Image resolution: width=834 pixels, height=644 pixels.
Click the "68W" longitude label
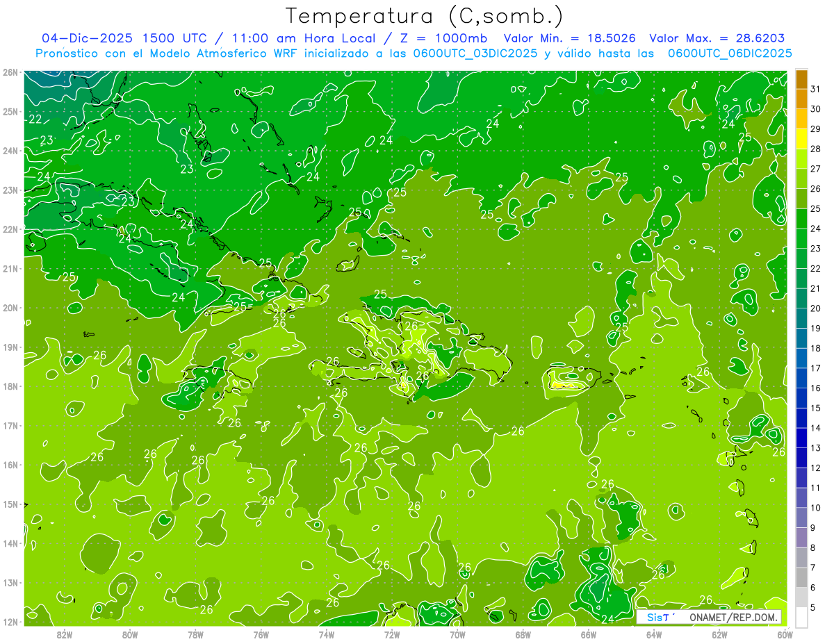tap(523, 634)
